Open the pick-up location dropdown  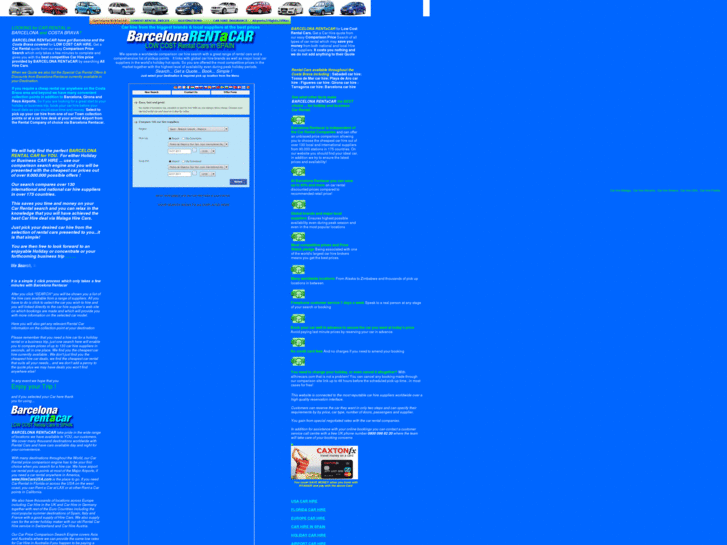[x=198, y=144]
